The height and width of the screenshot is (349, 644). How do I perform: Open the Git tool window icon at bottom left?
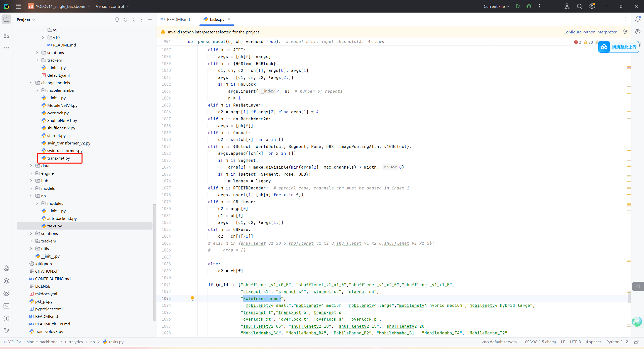pos(7,331)
